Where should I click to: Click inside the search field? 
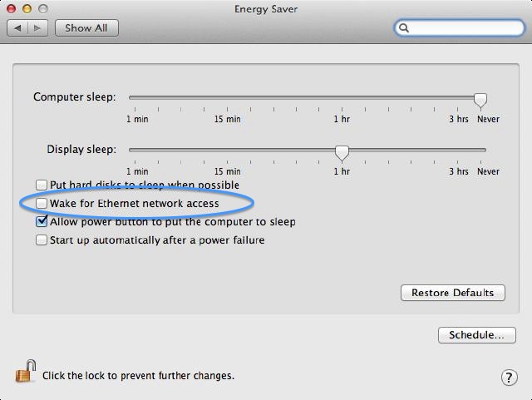(465, 28)
